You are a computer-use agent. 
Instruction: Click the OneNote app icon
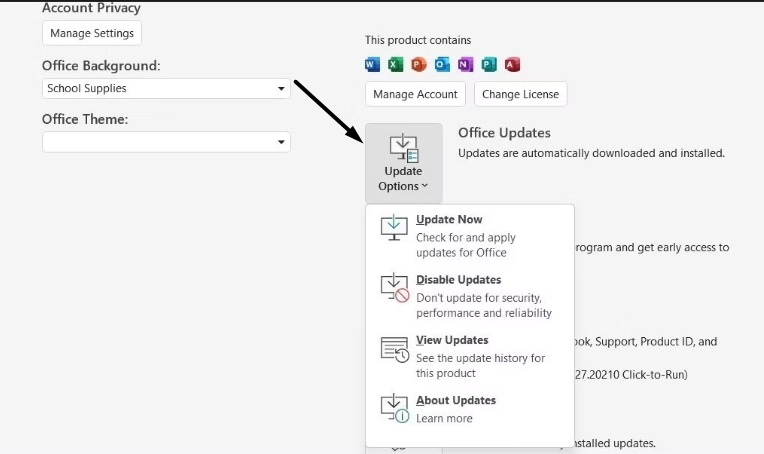[465, 64]
